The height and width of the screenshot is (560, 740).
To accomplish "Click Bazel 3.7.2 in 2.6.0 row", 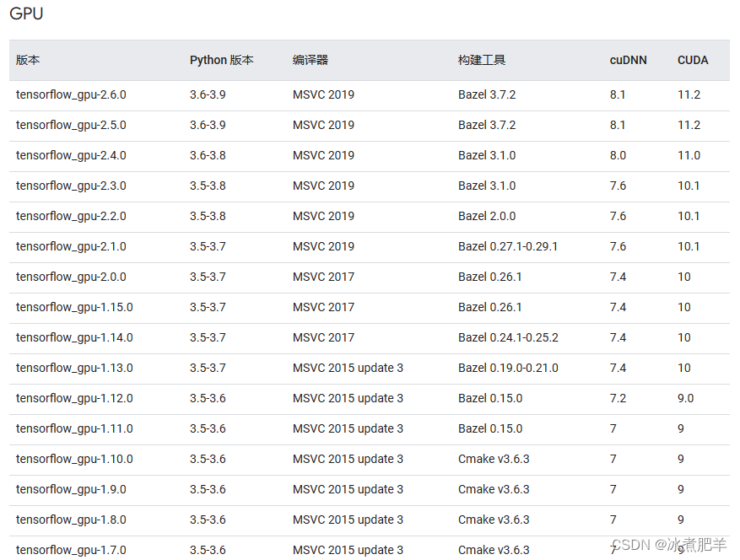I will [x=487, y=94].
